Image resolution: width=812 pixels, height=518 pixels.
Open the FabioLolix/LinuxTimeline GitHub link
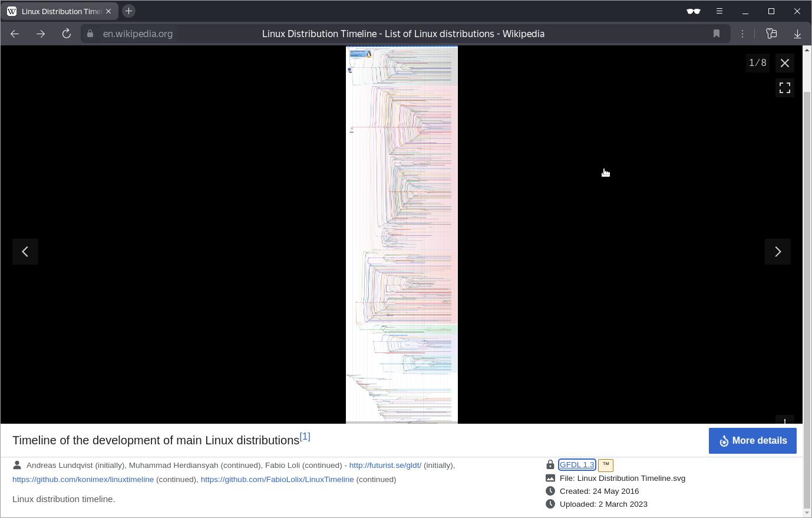click(277, 480)
